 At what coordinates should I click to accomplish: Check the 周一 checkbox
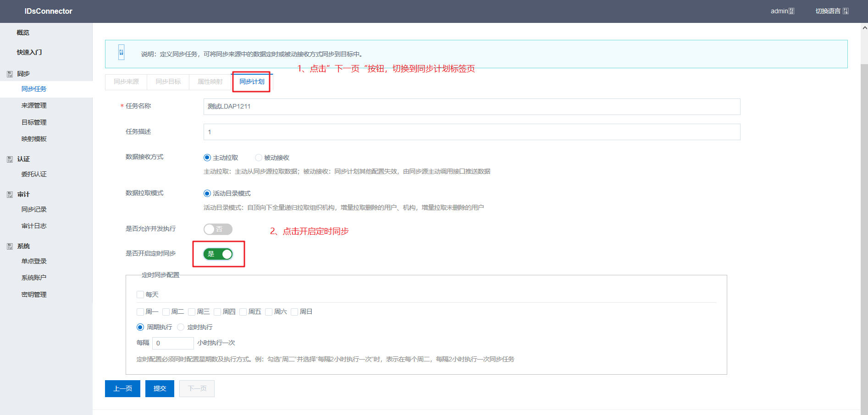(x=140, y=312)
